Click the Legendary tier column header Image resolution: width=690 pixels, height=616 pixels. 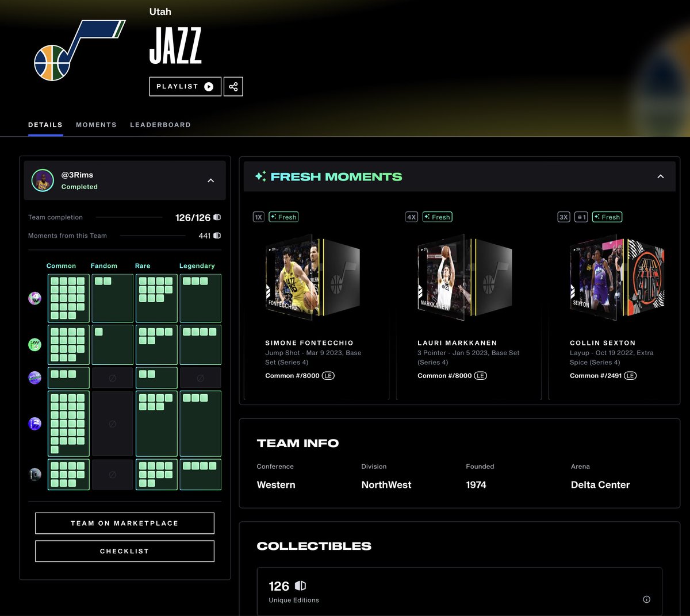[197, 266]
